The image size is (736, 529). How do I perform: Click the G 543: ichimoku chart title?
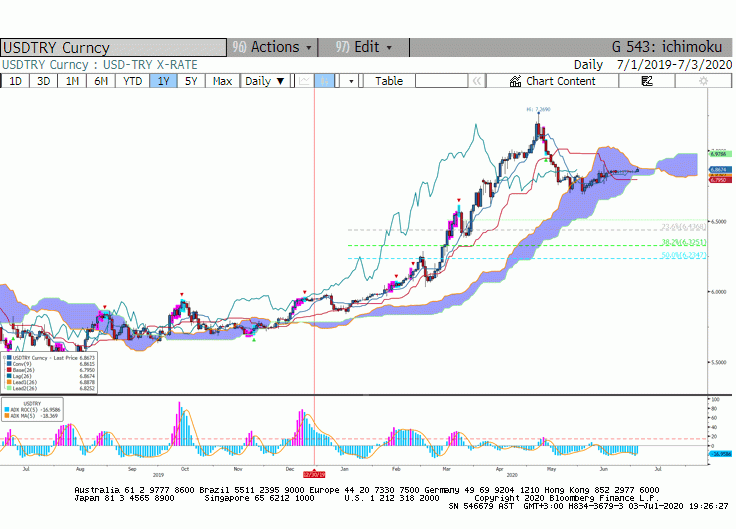[667, 47]
